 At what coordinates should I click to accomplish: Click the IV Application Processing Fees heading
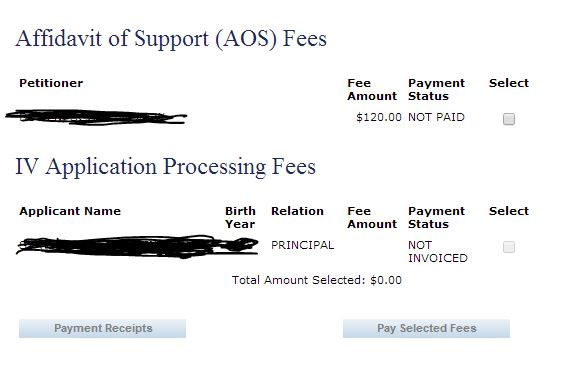pos(165,167)
